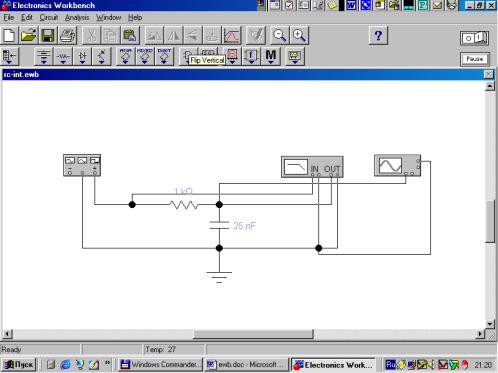Viewport: 498px width, 373px height.
Task: Open the Пуск start button
Action: pyautogui.click(x=19, y=364)
